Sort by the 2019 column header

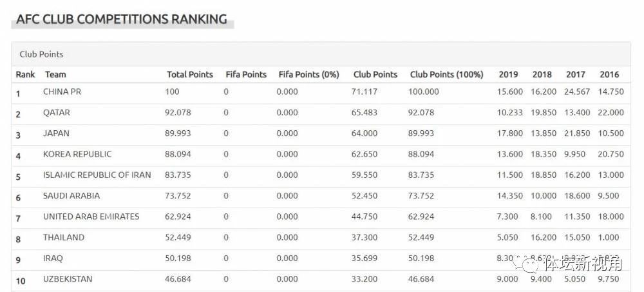tap(508, 74)
